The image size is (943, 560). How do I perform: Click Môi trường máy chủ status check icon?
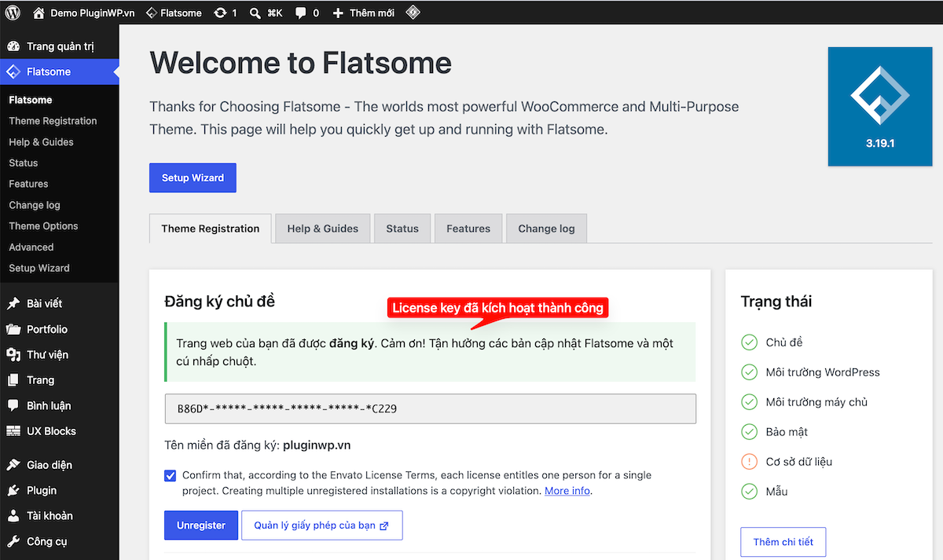point(749,402)
